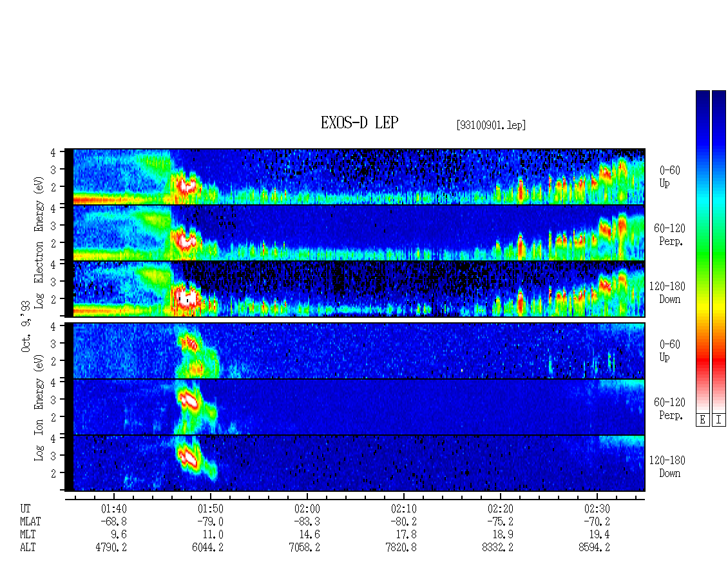Click the MLAT value -68.8
Screen dimensions: 728x564
(x=114, y=521)
